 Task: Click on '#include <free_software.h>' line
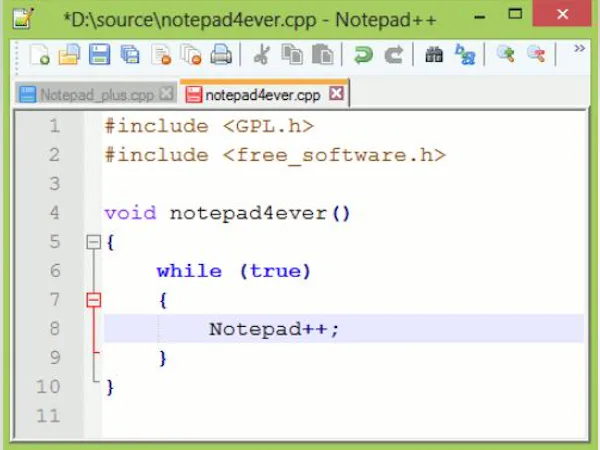(275, 155)
